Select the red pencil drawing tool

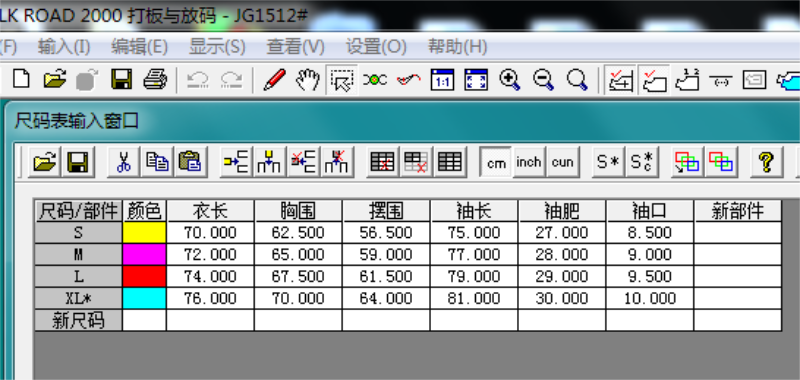pyautogui.click(x=274, y=80)
